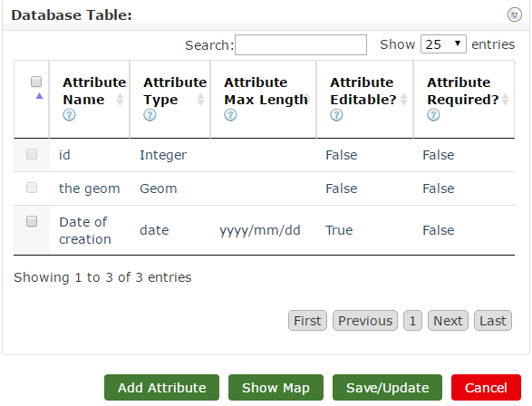532x406 pixels.
Task: Toggle the select-all header checkbox
Action: click(36, 82)
